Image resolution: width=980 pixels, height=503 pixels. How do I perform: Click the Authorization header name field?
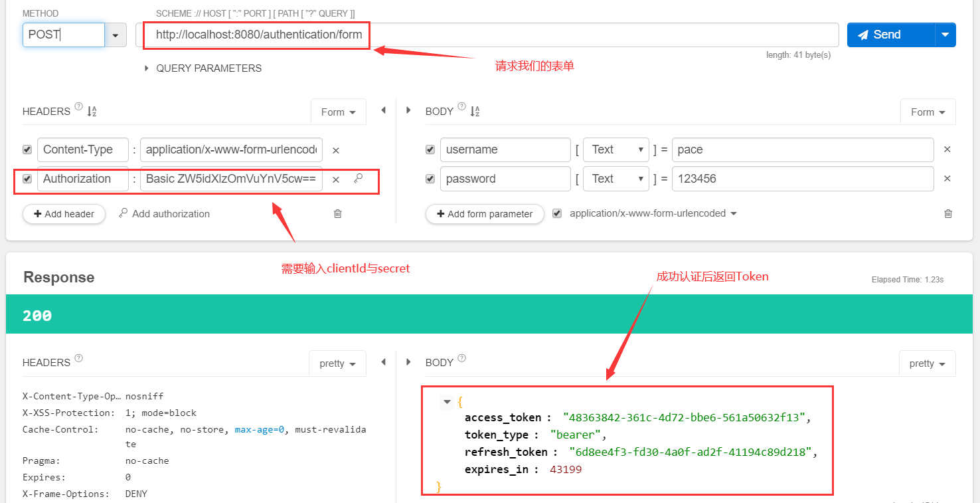(83, 179)
